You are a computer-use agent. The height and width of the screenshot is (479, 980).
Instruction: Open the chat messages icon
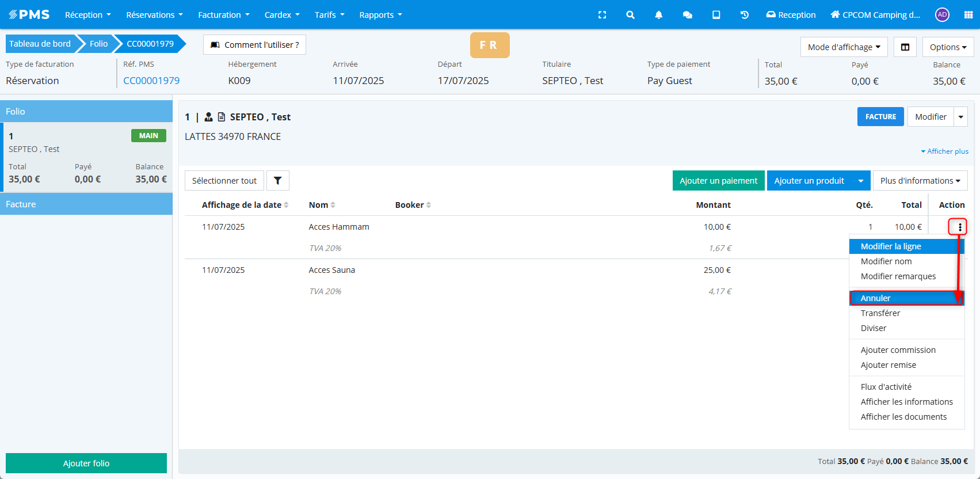pyautogui.click(x=687, y=15)
